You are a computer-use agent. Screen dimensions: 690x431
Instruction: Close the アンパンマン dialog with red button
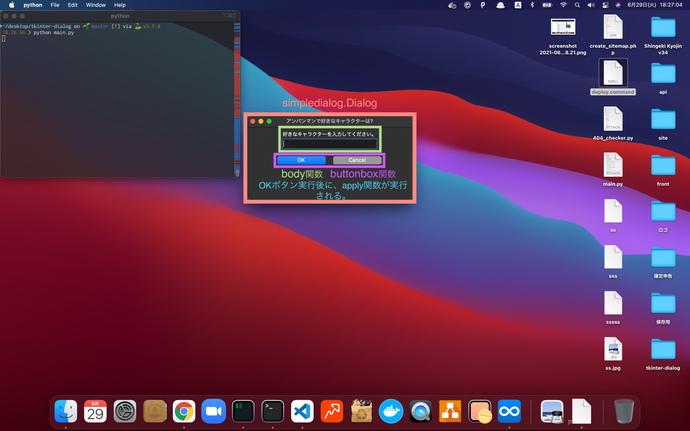[x=253, y=121]
